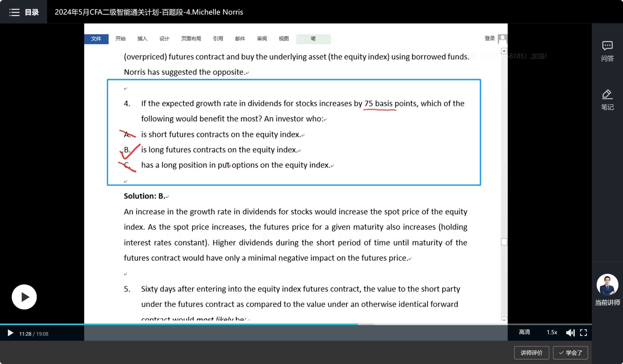Open the 页面布局 ribbon tab
This screenshot has width=623, height=364.
(191, 39)
